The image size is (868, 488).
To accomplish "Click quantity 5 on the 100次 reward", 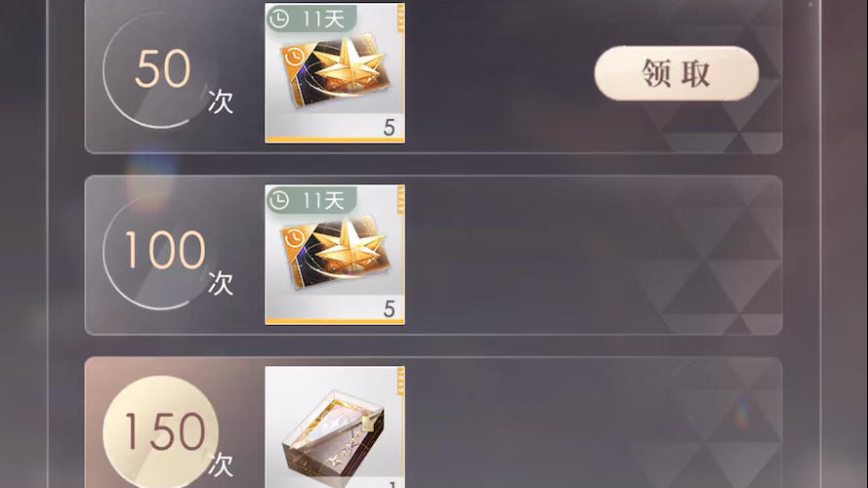I will click(390, 308).
